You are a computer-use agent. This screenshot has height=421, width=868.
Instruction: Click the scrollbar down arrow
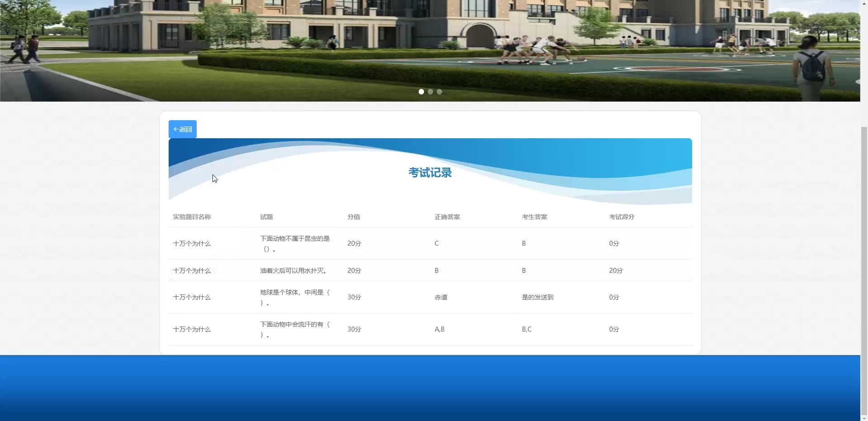click(864, 418)
